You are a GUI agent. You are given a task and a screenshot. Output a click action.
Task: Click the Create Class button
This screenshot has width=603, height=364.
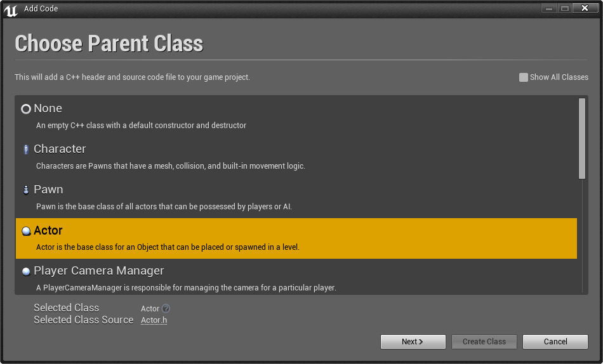[484, 342]
